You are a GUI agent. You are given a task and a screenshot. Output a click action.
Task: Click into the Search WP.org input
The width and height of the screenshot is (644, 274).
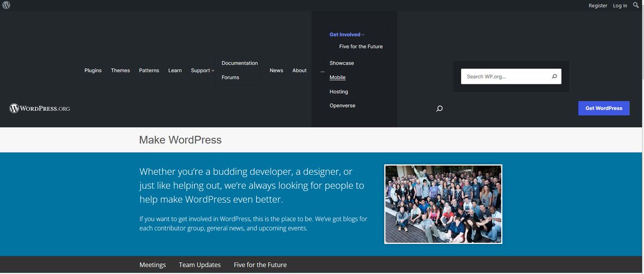pos(504,77)
